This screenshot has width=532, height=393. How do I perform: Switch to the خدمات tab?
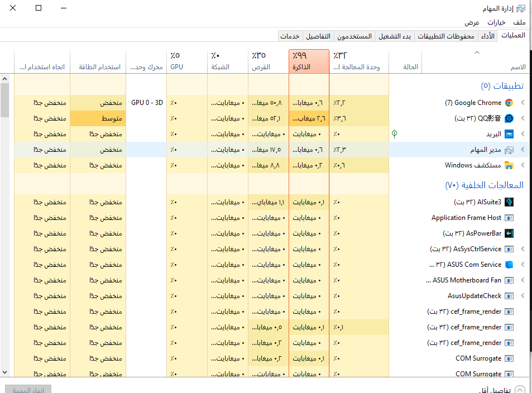coord(290,36)
